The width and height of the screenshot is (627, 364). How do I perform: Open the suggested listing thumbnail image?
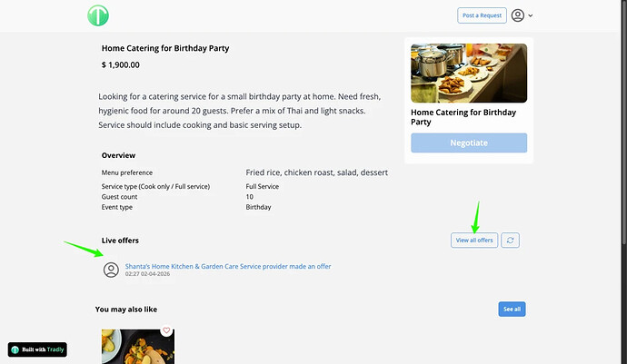point(136,347)
